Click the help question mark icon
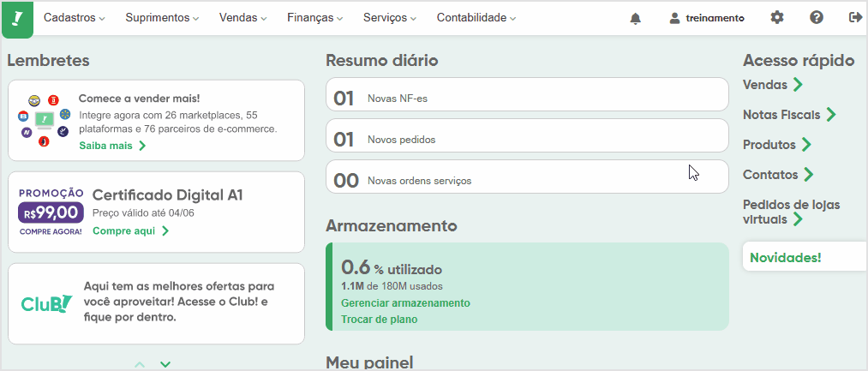 pyautogui.click(x=817, y=18)
